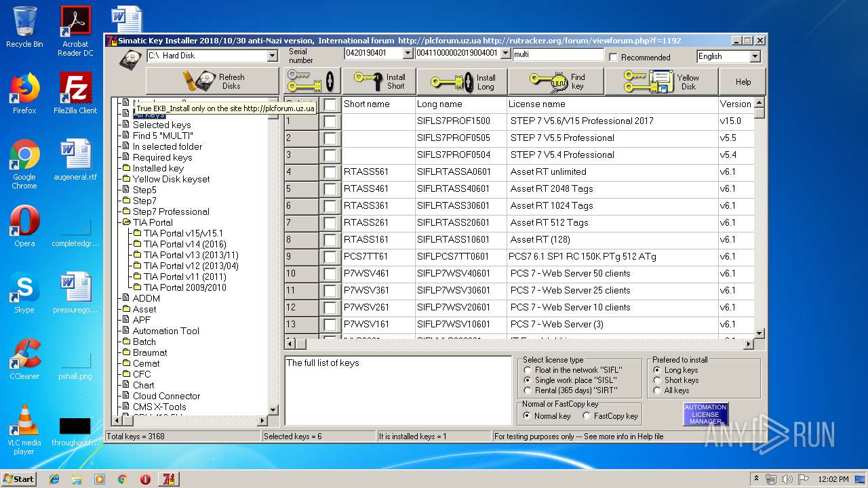The width and height of the screenshot is (868, 488).
Task: Expand the C:\ Hard Disk drive dropdown
Action: (x=273, y=56)
